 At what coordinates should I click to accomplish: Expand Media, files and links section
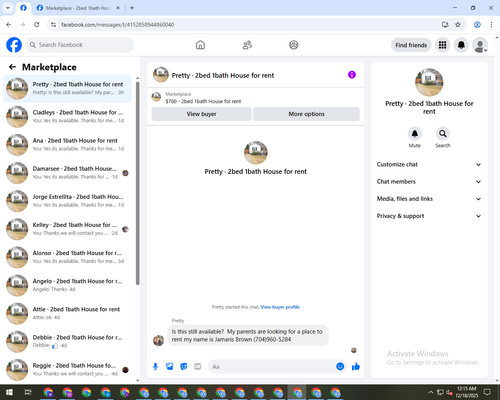click(429, 199)
